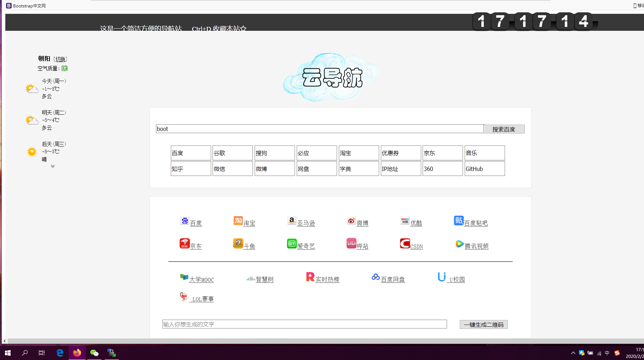Screen dimensions: 644x360
Task: Click the U校园 blue U icon
Action: click(x=442, y=276)
